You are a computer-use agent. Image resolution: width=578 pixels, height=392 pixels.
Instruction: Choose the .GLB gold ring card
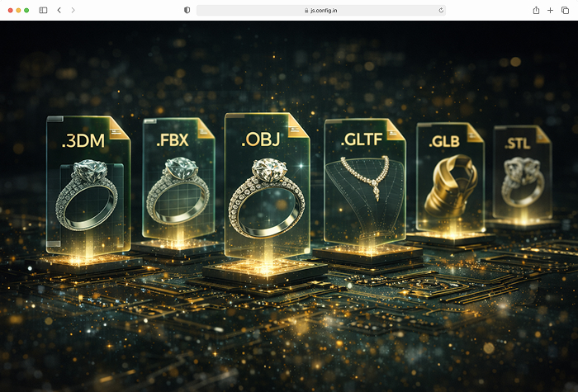[448, 177]
